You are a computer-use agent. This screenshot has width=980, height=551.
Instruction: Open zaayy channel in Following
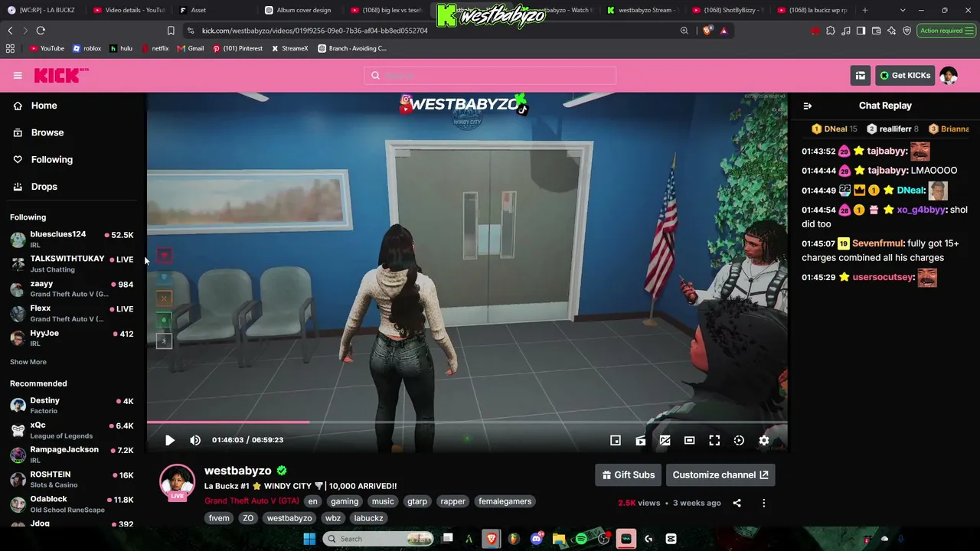[72, 289]
